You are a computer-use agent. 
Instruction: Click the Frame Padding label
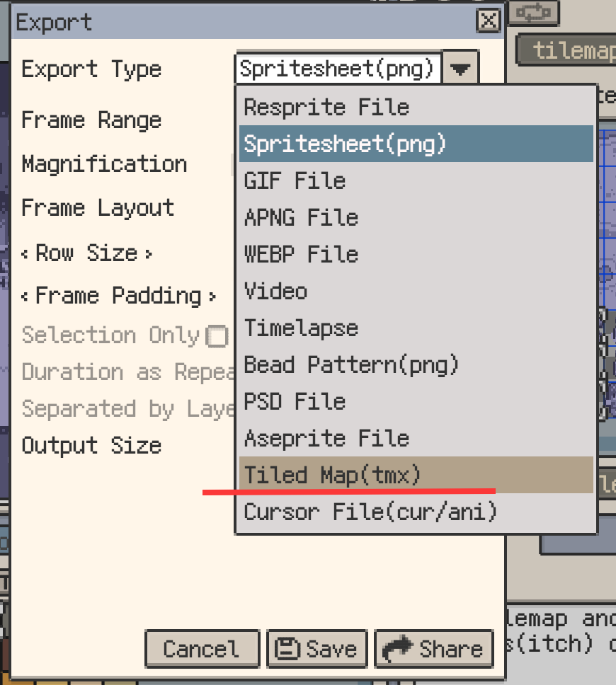(x=118, y=295)
